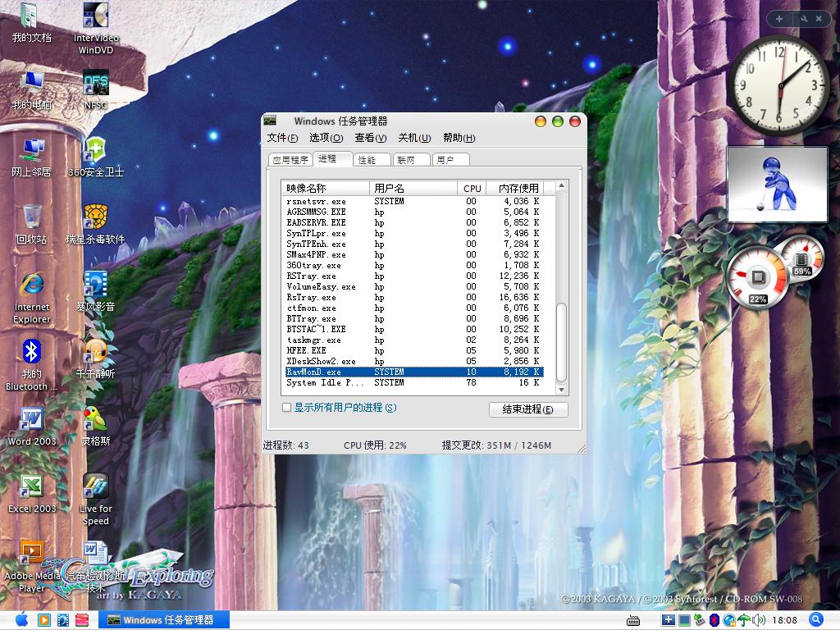Screen dimensions: 840x630
Task: Select the HPEE.EXE process row
Action: pos(414,351)
